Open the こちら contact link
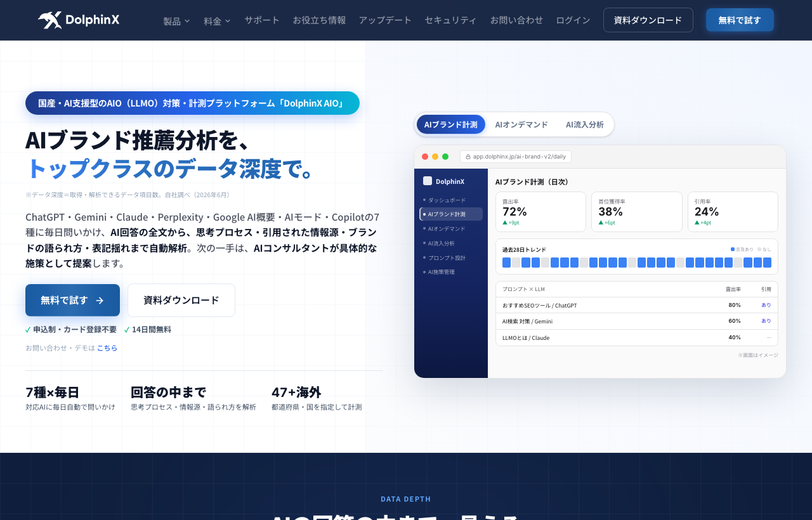 click(x=107, y=348)
